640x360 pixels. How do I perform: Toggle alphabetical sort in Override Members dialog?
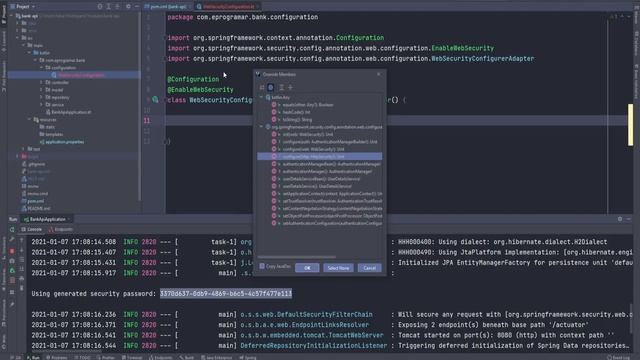(262, 87)
